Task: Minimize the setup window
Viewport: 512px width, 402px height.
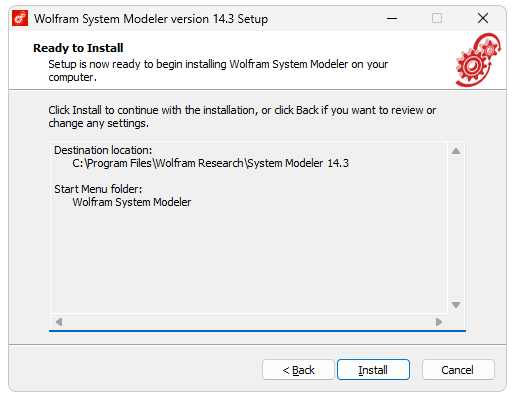Action: click(x=392, y=18)
